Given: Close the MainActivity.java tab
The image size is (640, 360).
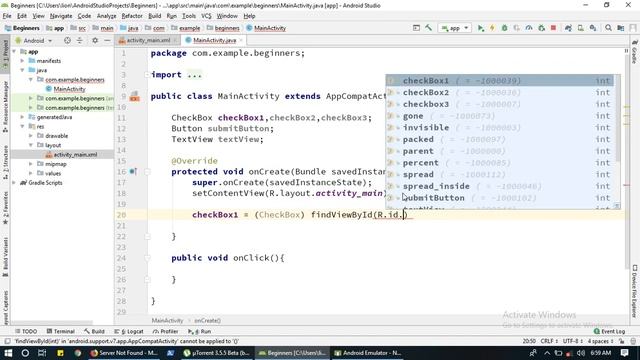Looking at the screenshot, I should (241, 40).
